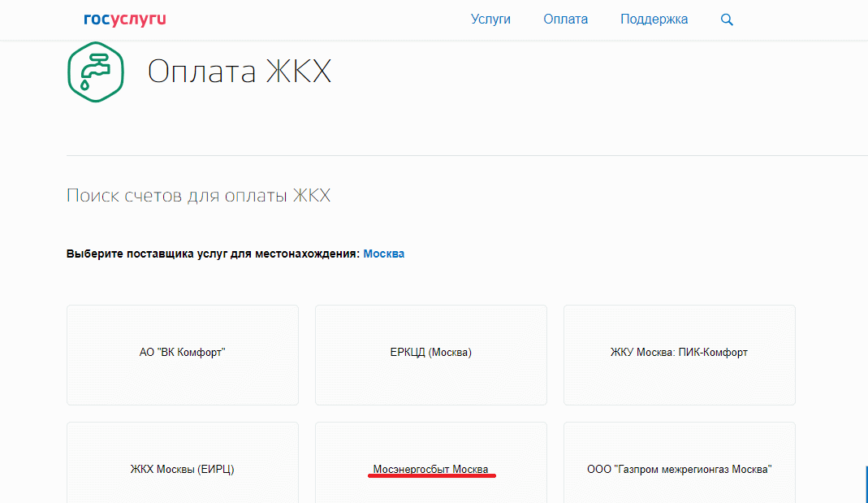The image size is (868, 503).
Task: Choose the ЕРКЦД (Москва) tile
Action: [430, 353]
